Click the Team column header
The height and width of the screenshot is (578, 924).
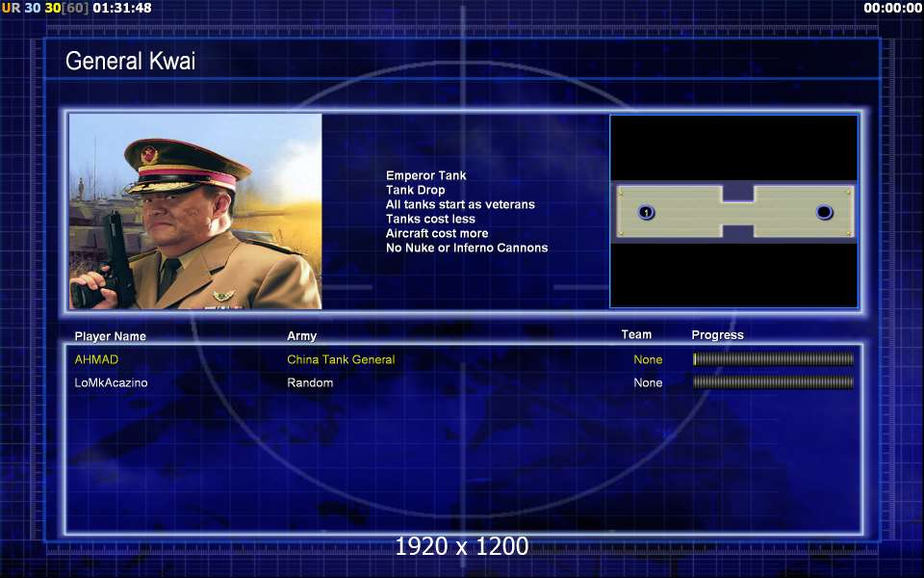tap(636, 334)
